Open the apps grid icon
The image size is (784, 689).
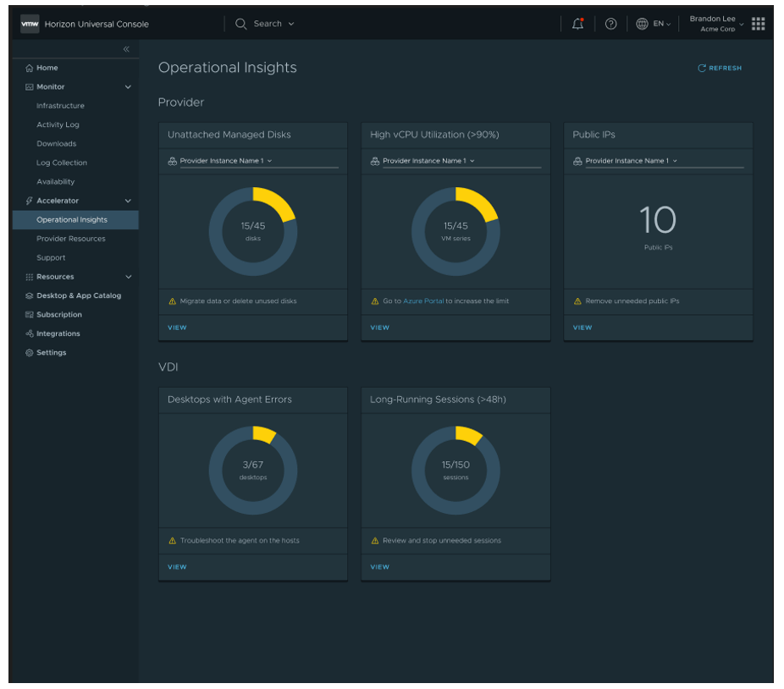tap(758, 24)
